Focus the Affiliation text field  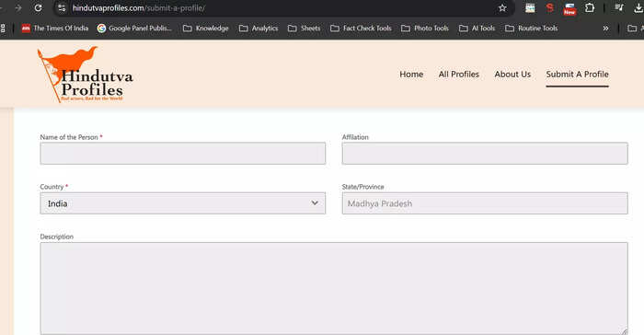point(485,154)
